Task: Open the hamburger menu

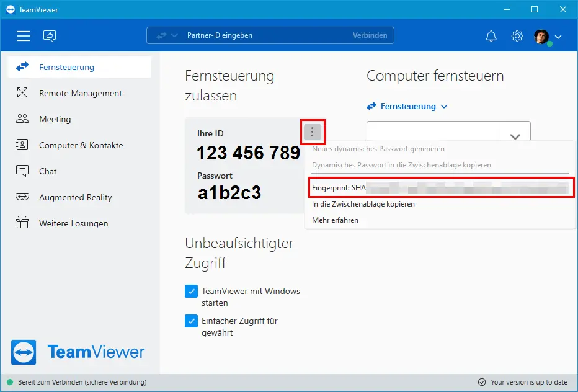Action: [x=23, y=36]
